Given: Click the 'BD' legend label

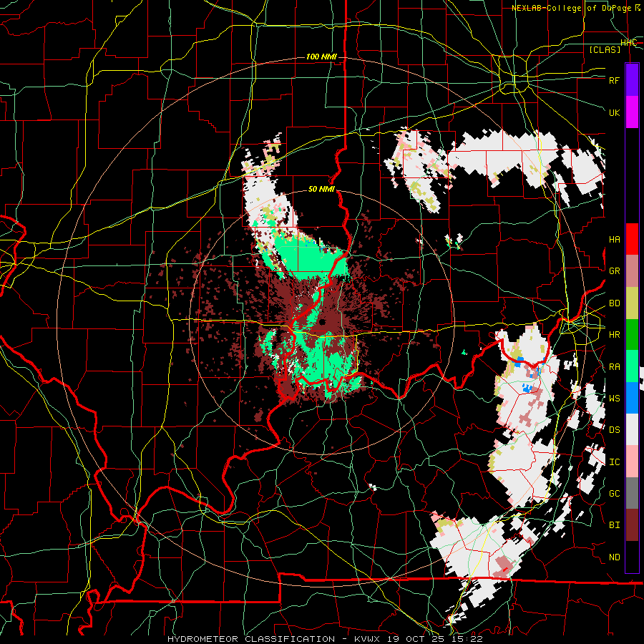Looking at the screenshot, I should click(614, 303).
